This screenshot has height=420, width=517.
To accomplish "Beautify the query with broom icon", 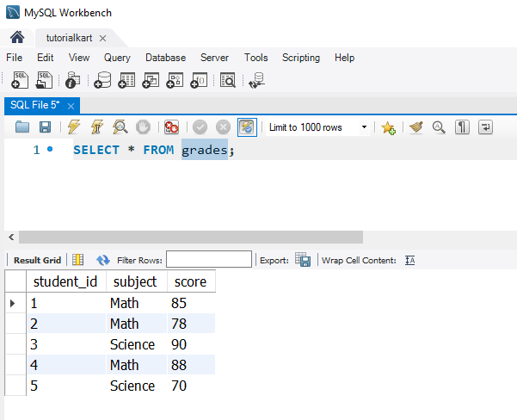I will [416, 127].
